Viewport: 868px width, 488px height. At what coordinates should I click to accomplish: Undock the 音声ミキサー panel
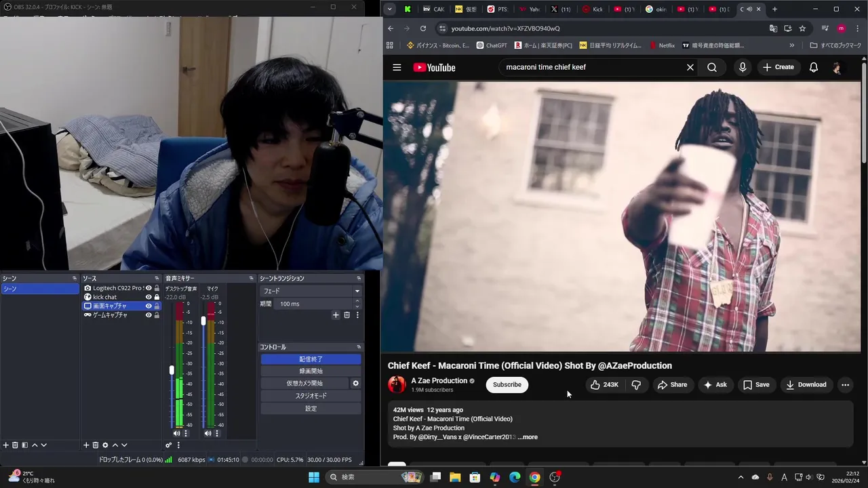(251, 279)
